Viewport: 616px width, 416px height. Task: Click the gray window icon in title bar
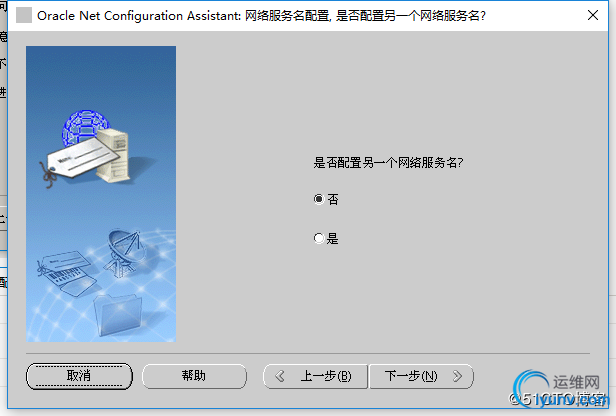[24, 15]
